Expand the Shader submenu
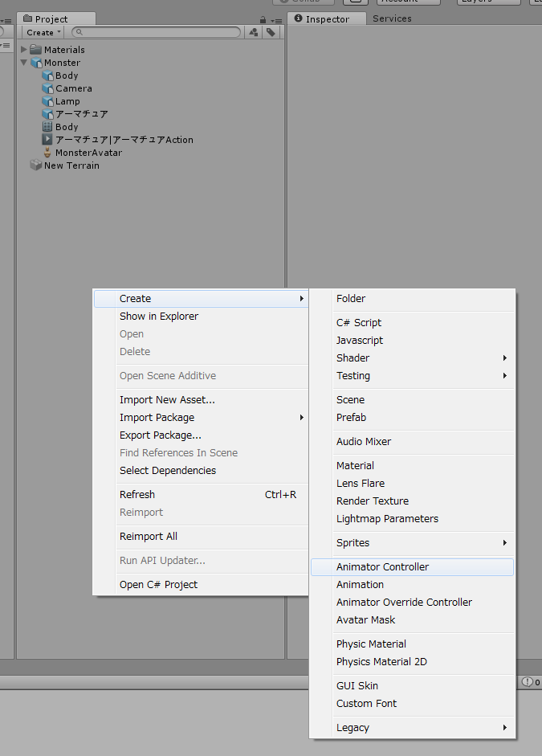 413,358
